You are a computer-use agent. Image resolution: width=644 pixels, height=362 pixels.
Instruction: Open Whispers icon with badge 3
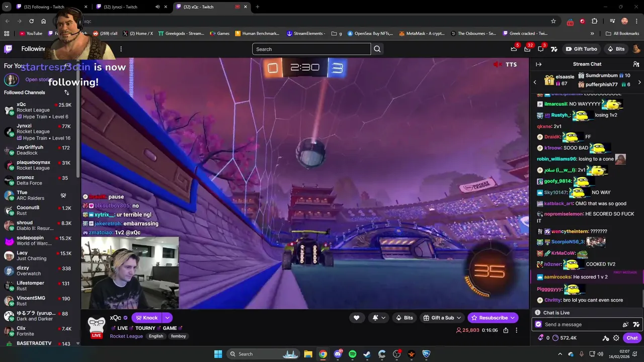coord(541,49)
